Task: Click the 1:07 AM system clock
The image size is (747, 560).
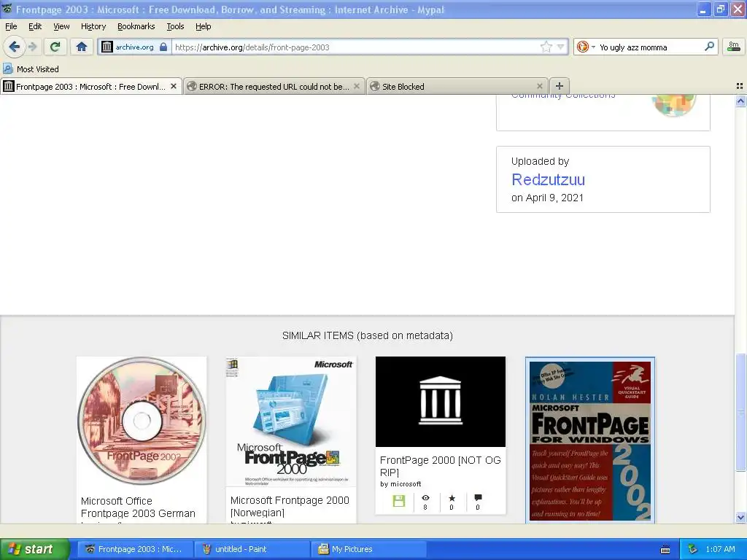Action: pos(720,549)
